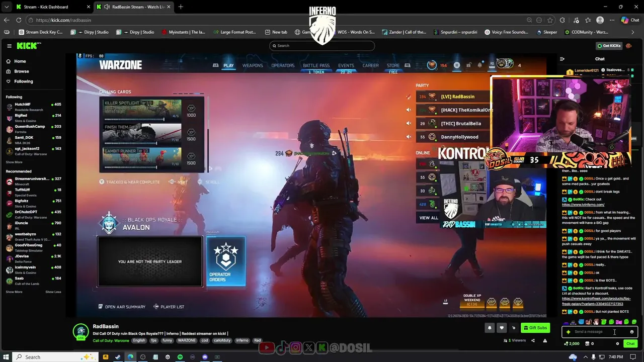Open the emote picker in chat box
This screenshot has width=644, height=362.
pyautogui.click(x=632, y=332)
